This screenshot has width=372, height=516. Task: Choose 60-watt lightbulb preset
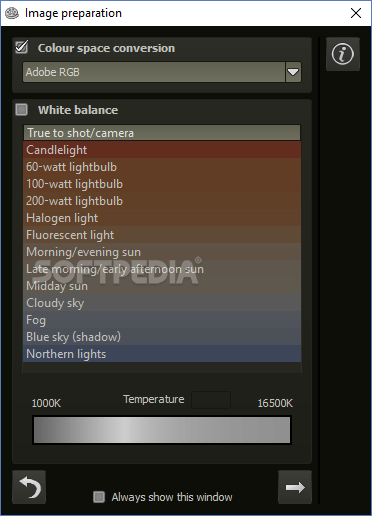162,167
